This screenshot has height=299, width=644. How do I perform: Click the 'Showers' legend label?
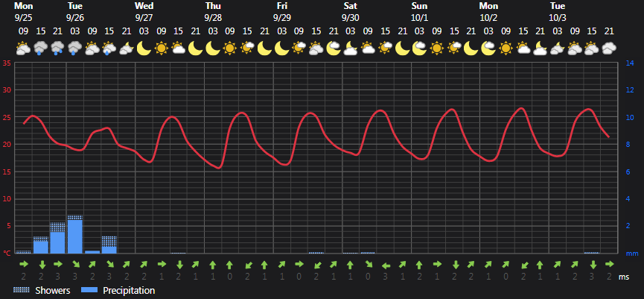tap(53, 290)
